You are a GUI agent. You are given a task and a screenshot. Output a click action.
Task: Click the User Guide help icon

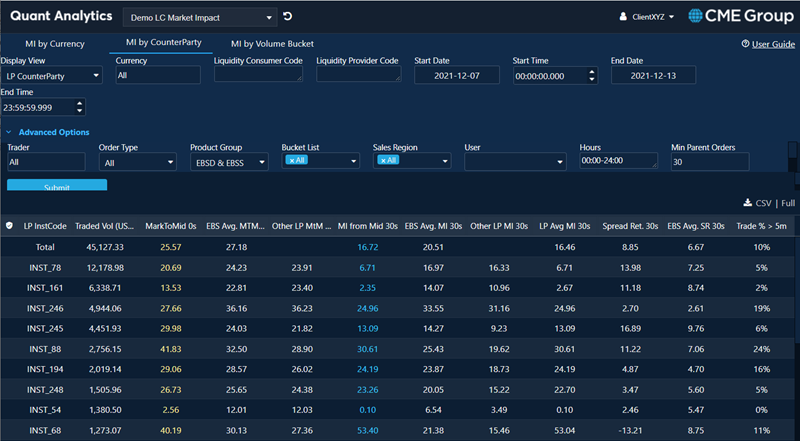pos(746,44)
